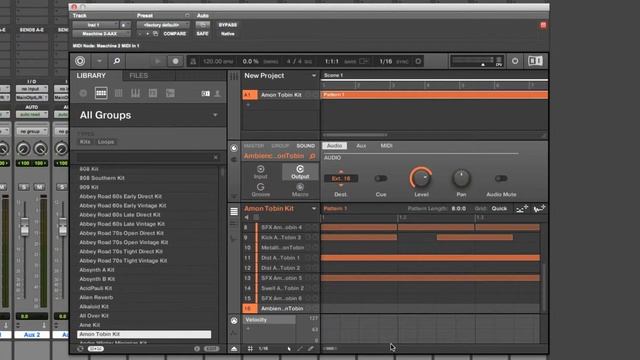Open the New Project dropdown arrow
Screen dimensions: 640x360
click(314, 76)
